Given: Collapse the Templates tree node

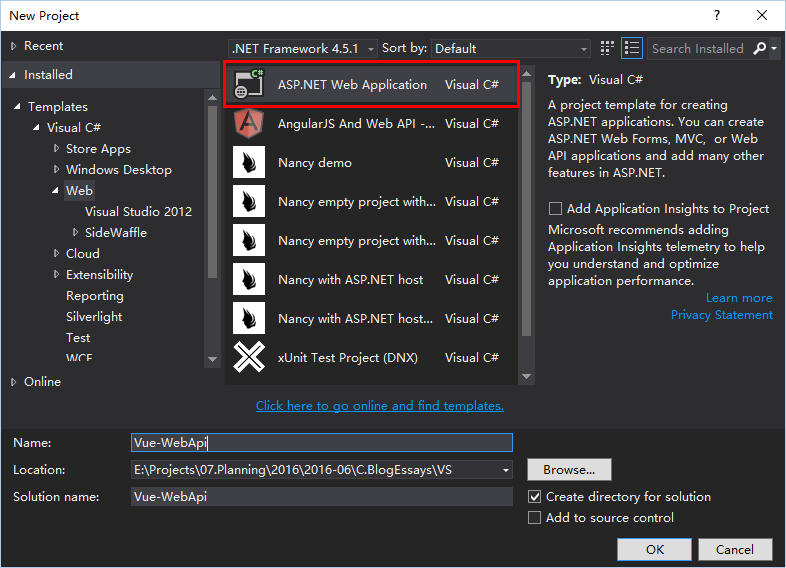Looking at the screenshot, I should point(18,106).
